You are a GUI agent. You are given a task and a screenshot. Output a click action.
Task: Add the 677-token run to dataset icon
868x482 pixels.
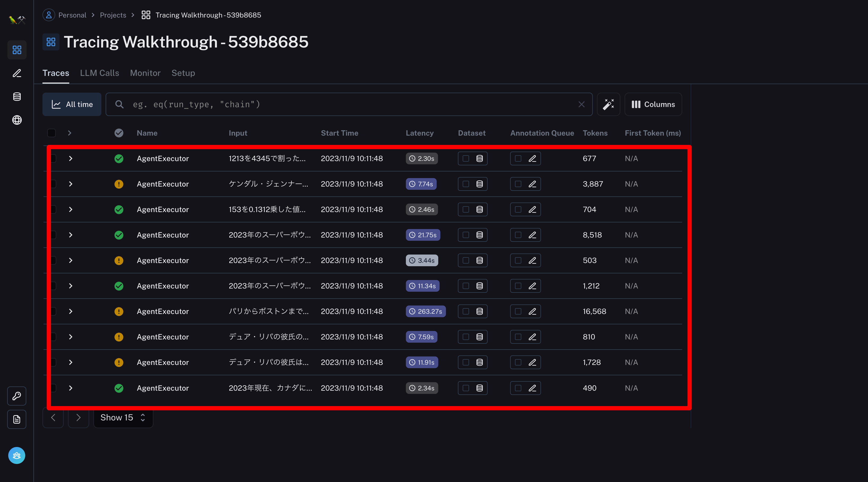[479, 159]
